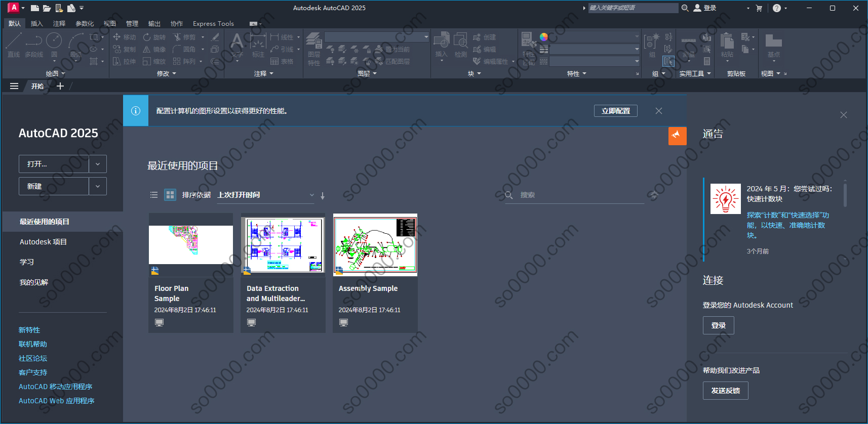The width and height of the screenshot is (868, 424).
Task: Open the 联机帮助 link
Action: pos(33,344)
